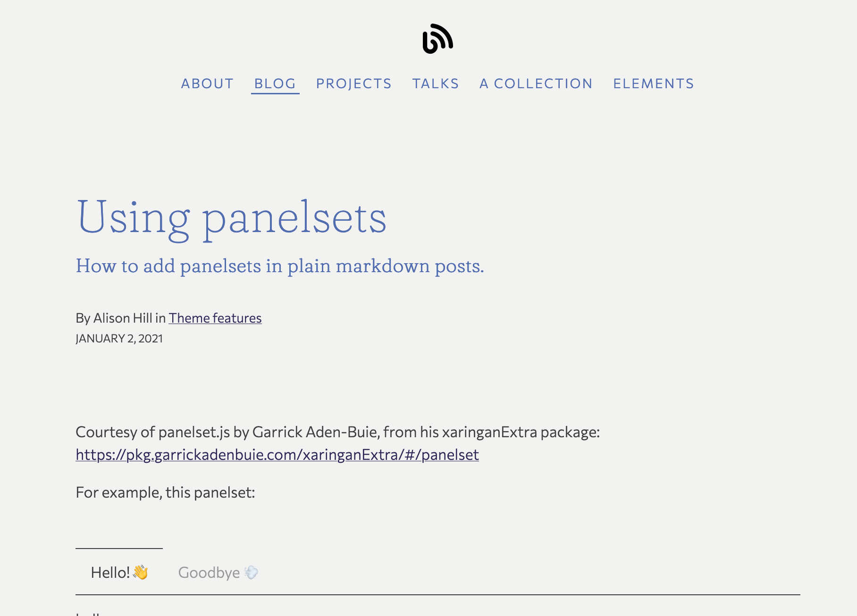The height and width of the screenshot is (616, 857).
Task: Click the Courtesy of panelset.js paragraph text
Action: pyautogui.click(x=337, y=432)
